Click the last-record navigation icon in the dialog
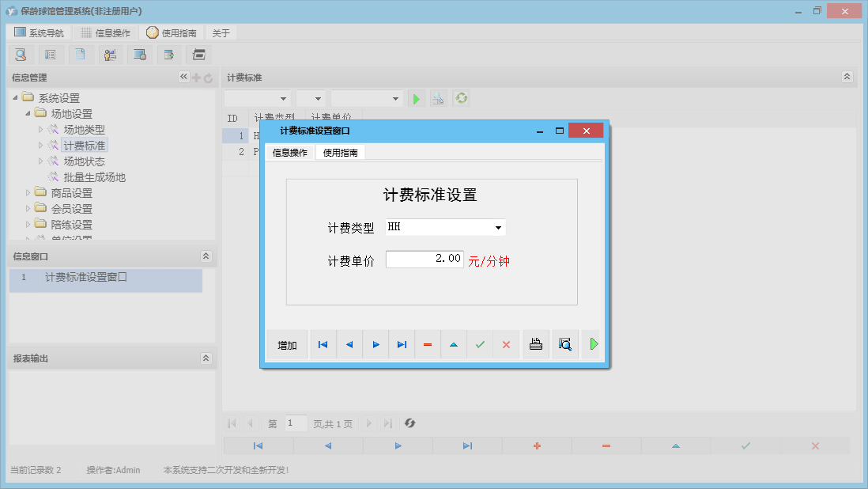 pos(401,344)
